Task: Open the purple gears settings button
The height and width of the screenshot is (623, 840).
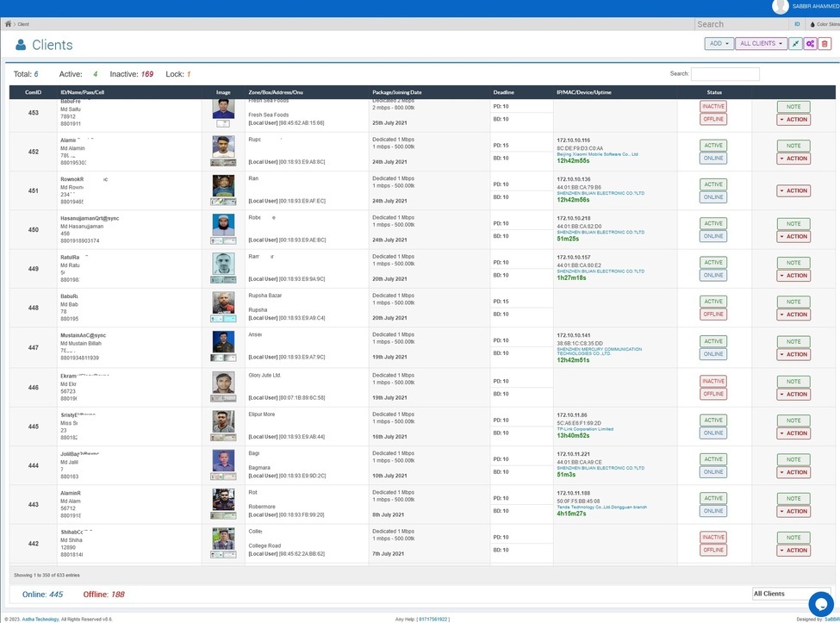Action: (810, 44)
